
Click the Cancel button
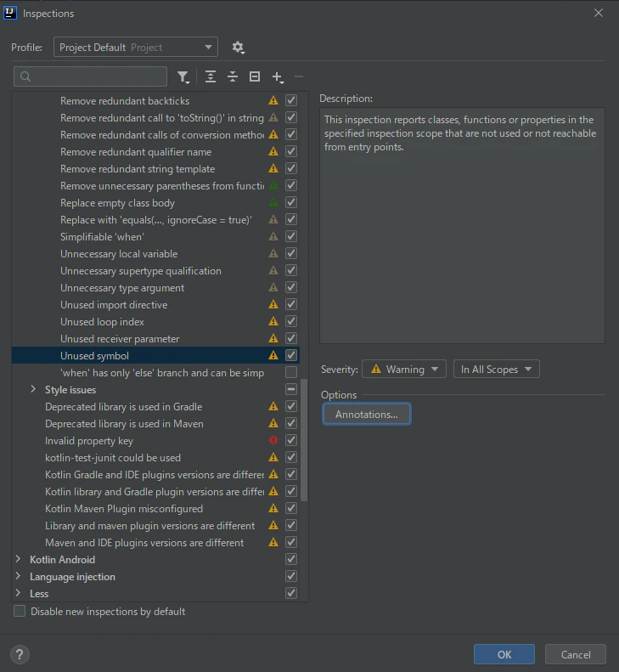(x=576, y=654)
